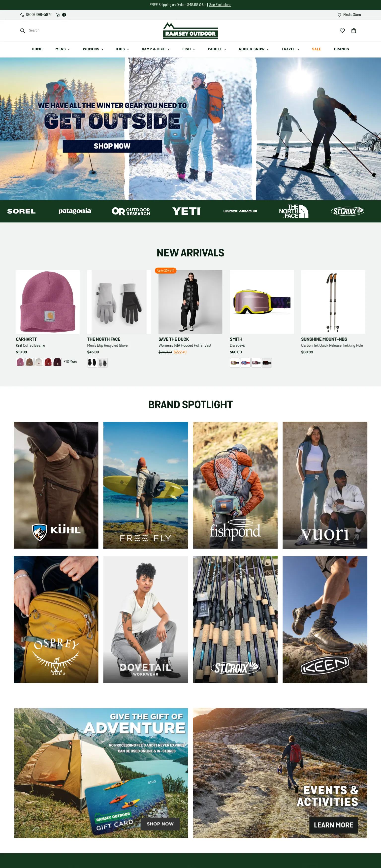Select the gray North Face glove swatch
This screenshot has width=381, height=868.
[x=103, y=363]
